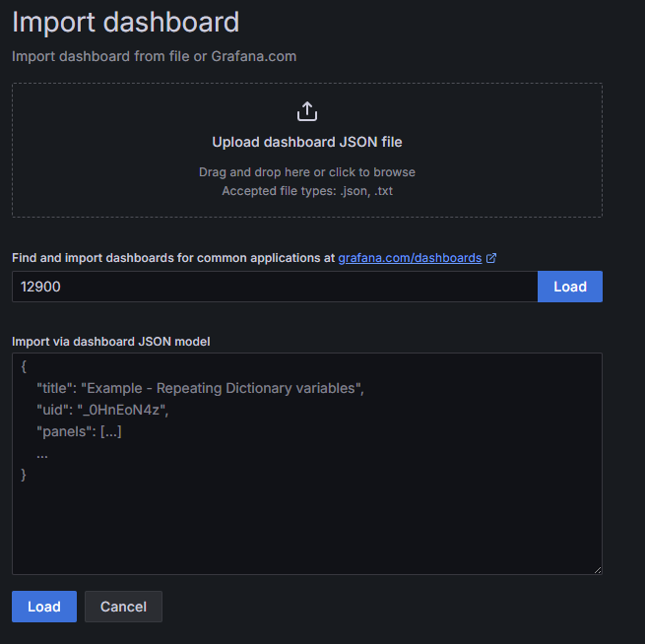Click the 'Find and import dashboards for common applications' text

172,258
